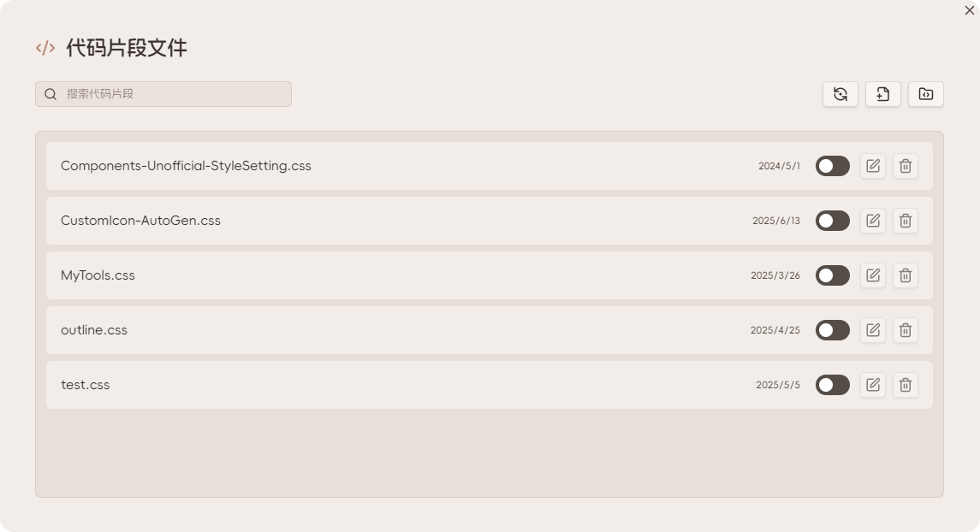The width and height of the screenshot is (980, 532).
Task: Toggle on CustomIcon-AutoGen.css snippet
Action: (x=832, y=221)
